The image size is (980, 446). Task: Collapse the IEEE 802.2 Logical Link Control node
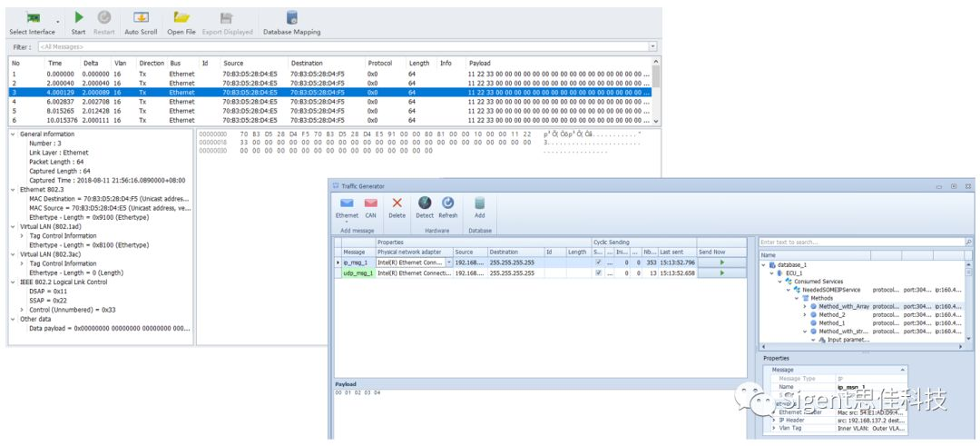coord(14,282)
